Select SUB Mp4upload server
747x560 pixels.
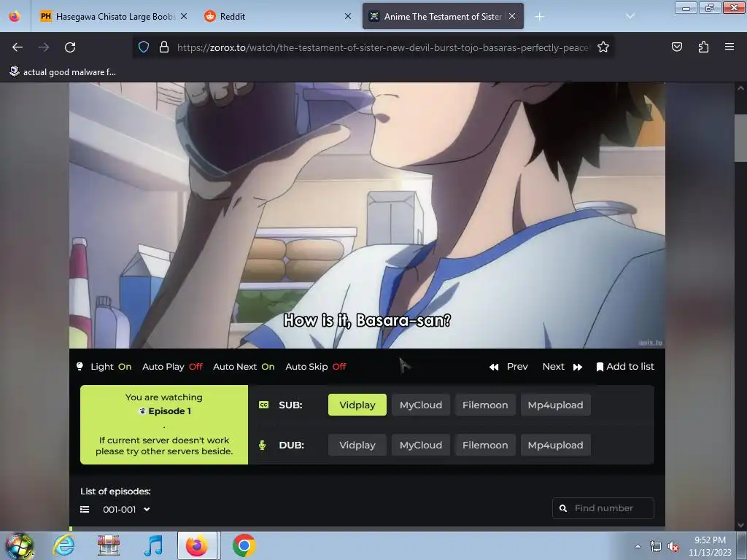tap(555, 405)
